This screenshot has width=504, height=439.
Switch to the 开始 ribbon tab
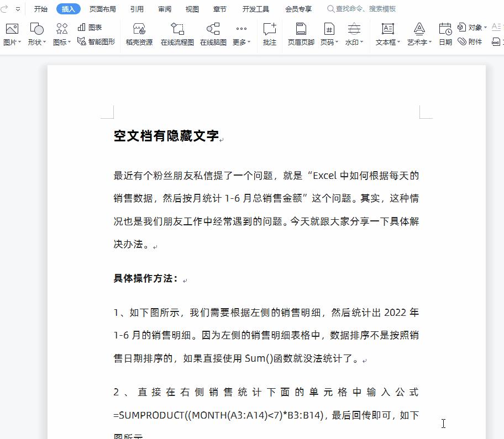(x=41, y=8)
